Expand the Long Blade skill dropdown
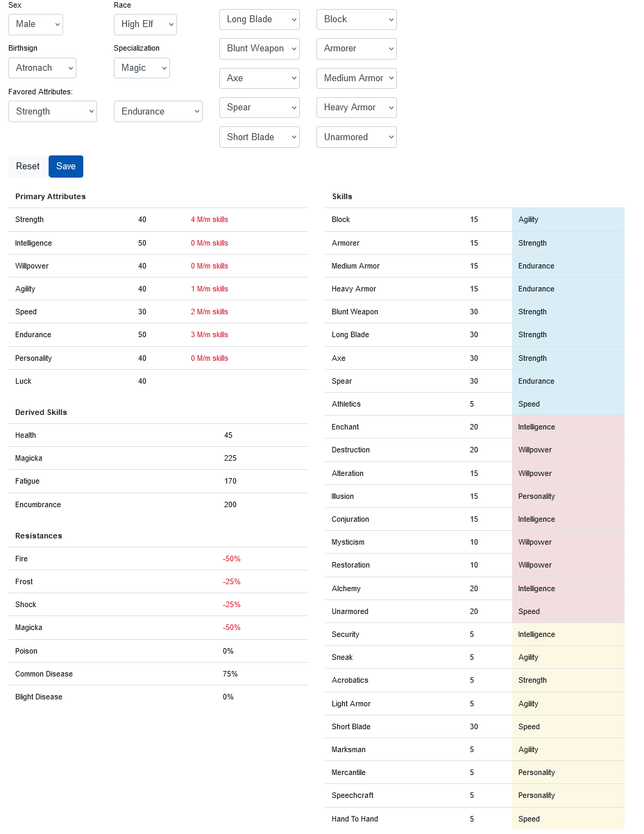The width and height of the screenshot is (644, 834). pyautogui.click(x=260, y=19)
